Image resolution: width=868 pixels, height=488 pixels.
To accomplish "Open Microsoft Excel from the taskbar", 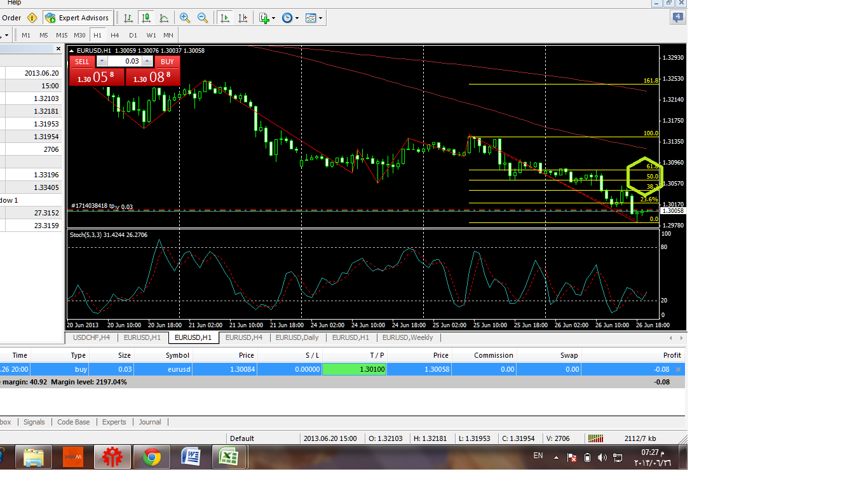I will (228, 457).
